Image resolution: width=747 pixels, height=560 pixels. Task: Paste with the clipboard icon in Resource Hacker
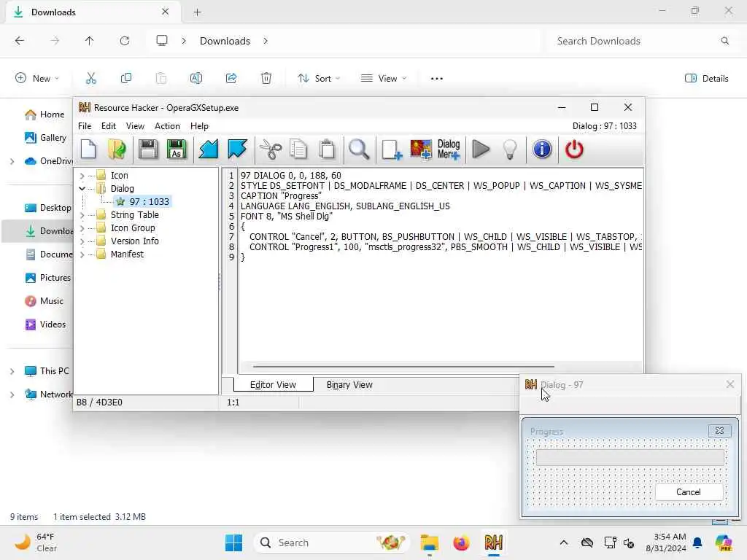327,149
